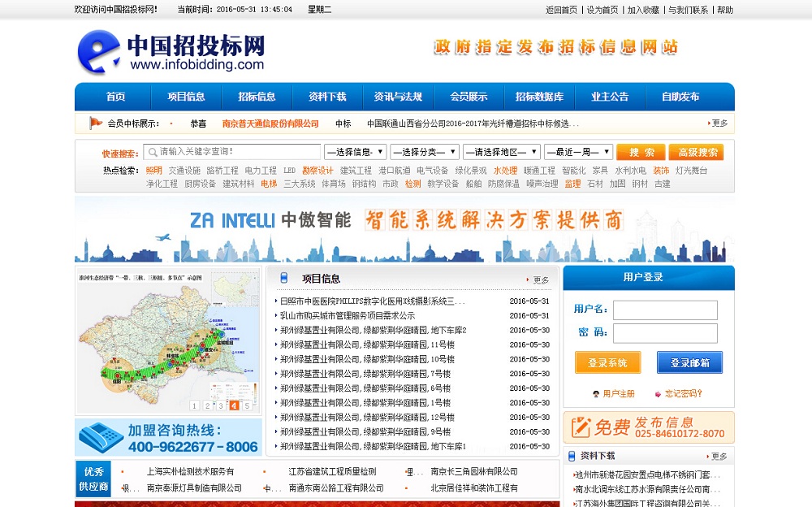Click the 用户注册 person icon
Image resolution: width=812 pixels, height=507 pixels.
[596, 394]
